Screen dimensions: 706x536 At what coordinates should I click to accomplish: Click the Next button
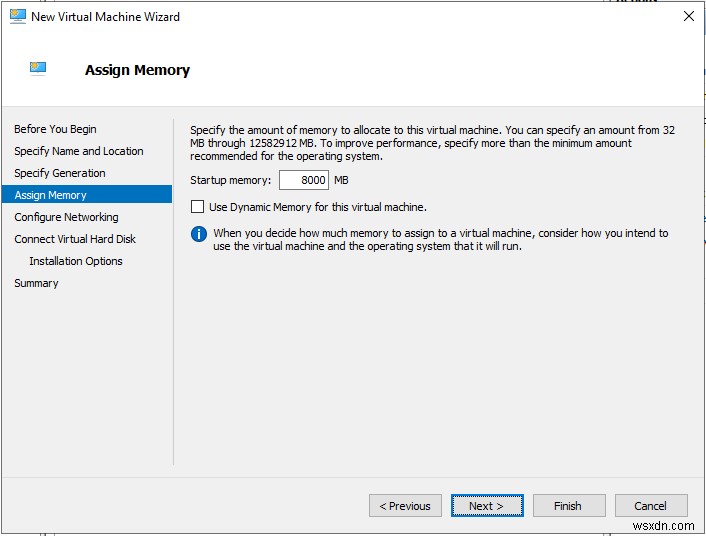click(x=487, y=506)
